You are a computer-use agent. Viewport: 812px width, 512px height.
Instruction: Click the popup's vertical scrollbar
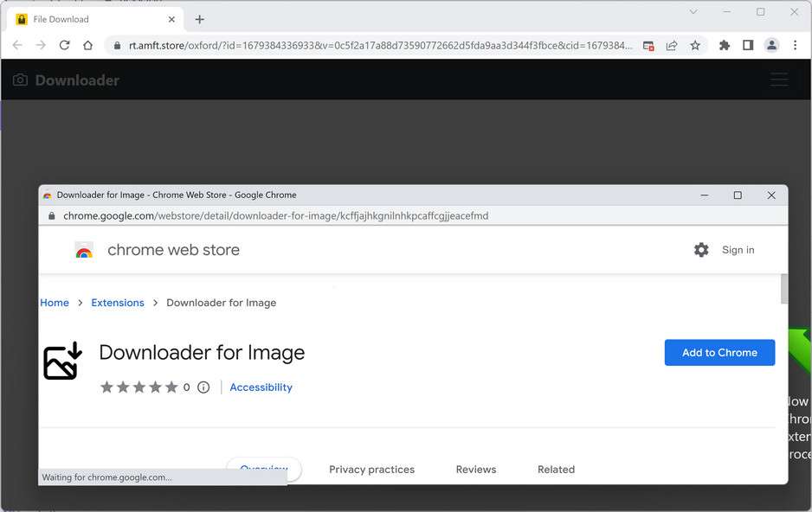click(x=784, y=363)
